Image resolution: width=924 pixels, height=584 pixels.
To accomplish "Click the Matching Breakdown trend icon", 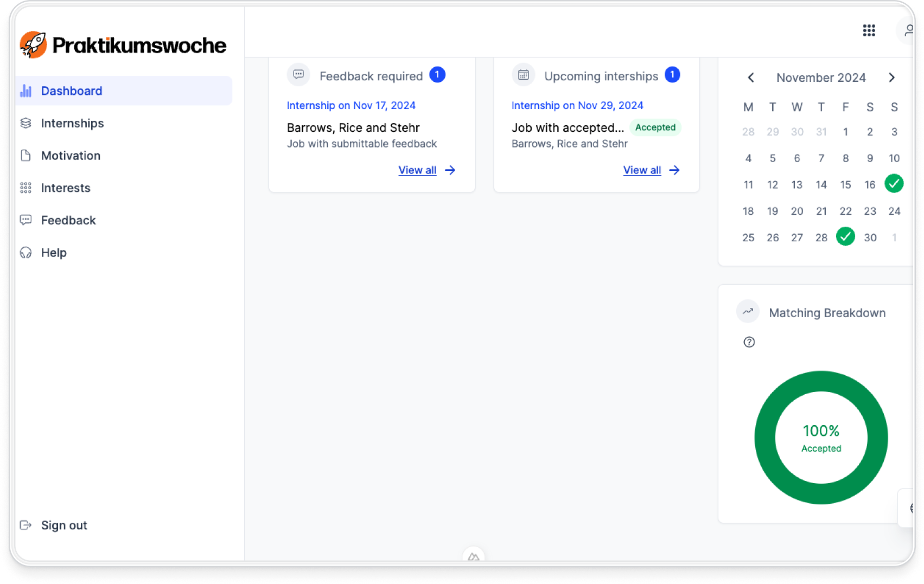I will coord(748,312).
